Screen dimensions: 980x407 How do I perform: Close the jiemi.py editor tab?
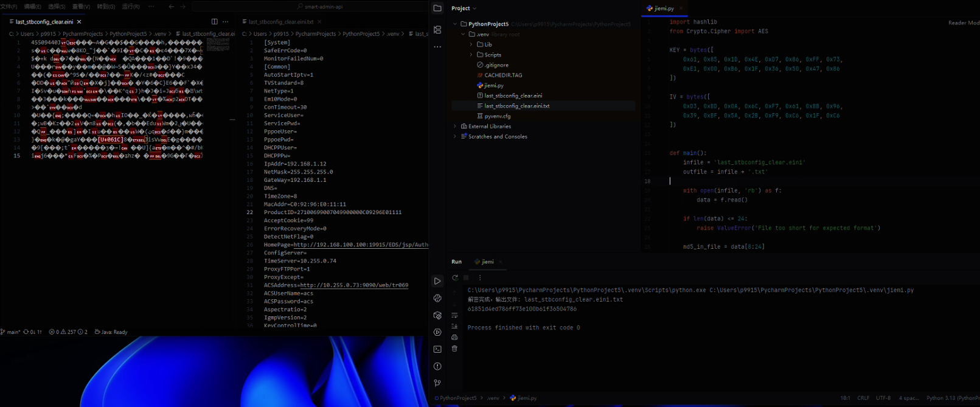[x=681, y=9]
